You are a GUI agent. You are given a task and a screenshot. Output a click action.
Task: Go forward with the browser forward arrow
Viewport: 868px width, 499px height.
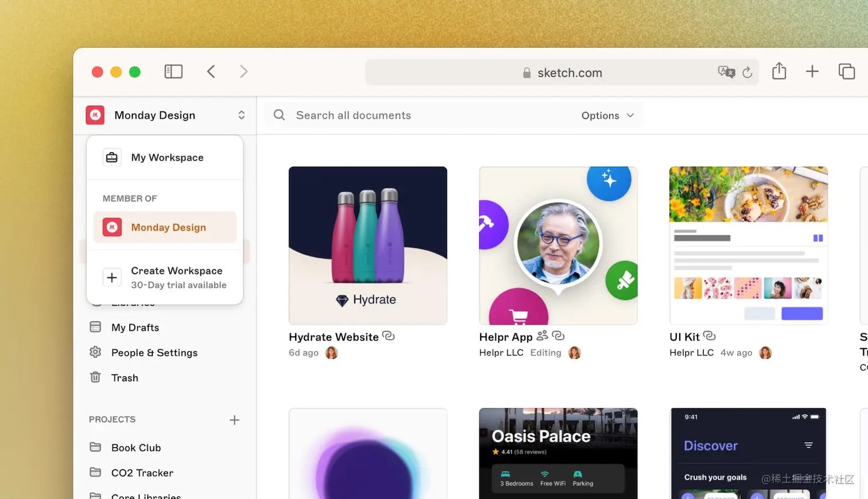click(x=244, y=72)
